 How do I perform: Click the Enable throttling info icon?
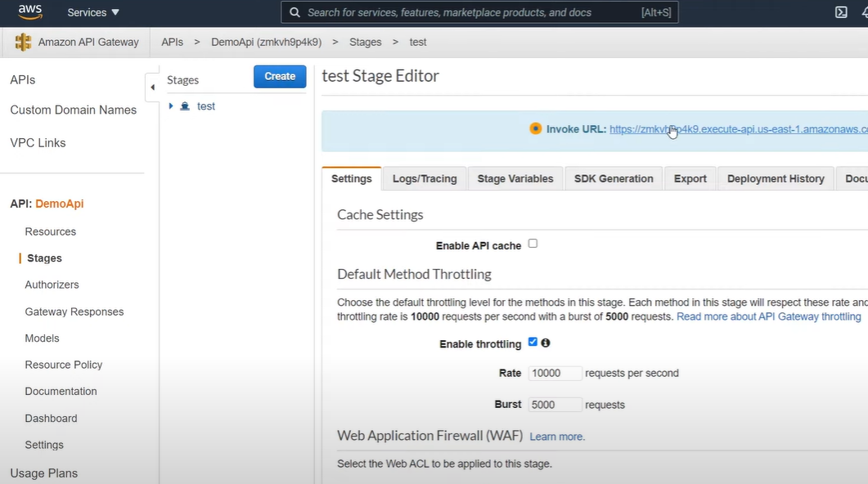click(x=546, y=343)
